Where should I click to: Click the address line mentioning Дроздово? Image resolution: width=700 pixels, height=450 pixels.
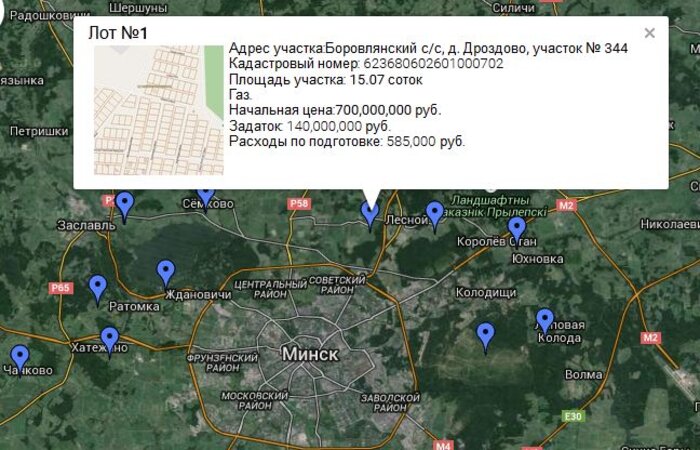pyautogui.click(x=428, y=49)
